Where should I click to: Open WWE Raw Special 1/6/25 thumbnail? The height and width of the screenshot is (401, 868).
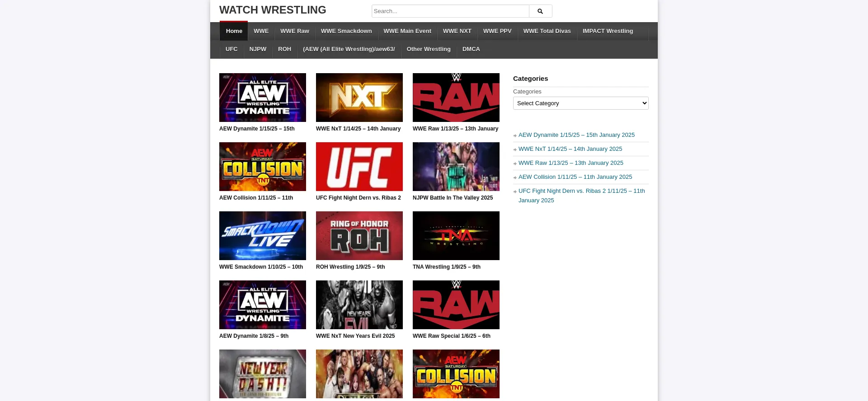pyautogui.click(x=456, y=305)
